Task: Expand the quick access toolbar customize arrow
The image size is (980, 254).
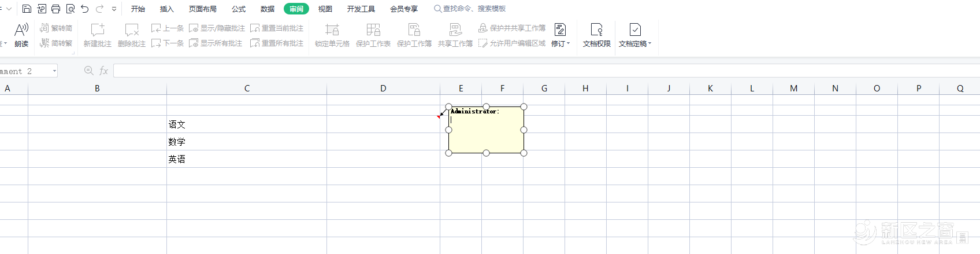Action: pos(114,9)
